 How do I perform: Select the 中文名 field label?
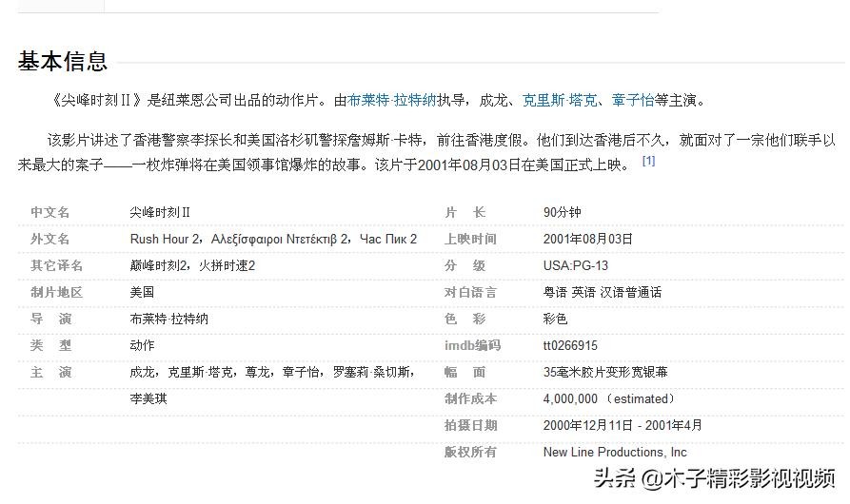(x=50, y=212)
